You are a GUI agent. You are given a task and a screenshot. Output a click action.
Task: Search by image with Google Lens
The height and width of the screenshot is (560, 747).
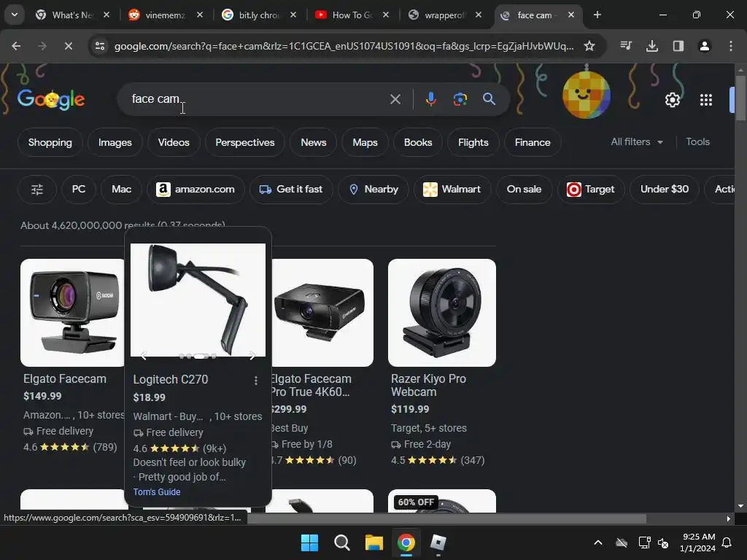(460, 99)
